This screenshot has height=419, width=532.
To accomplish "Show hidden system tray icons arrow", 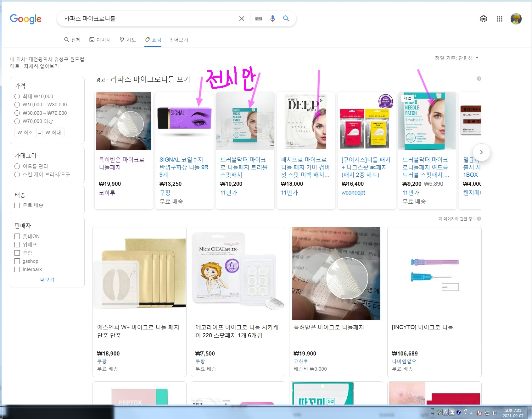I will click(471, 413).
